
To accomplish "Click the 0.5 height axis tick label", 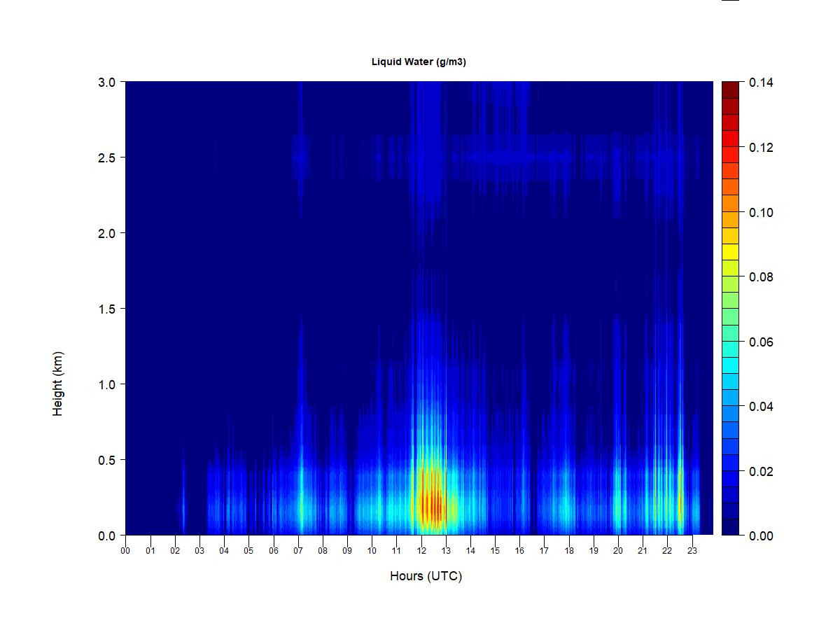I will click(107, 460).
